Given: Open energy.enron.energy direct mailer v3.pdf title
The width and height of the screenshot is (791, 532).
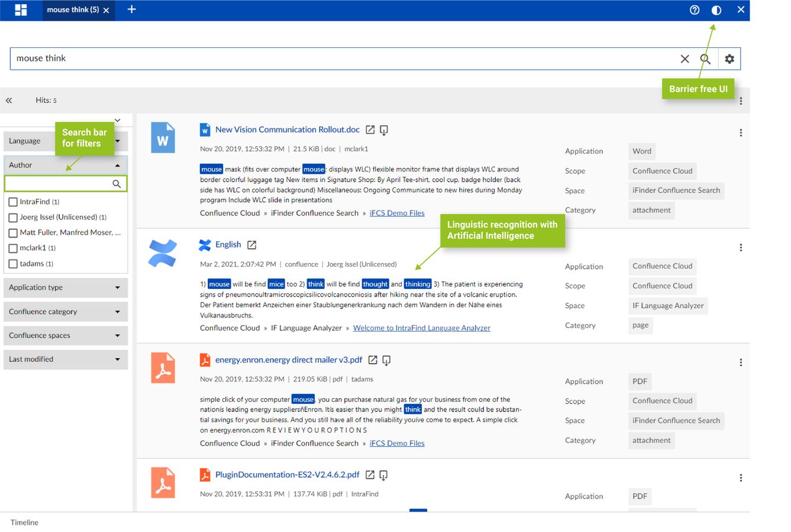Looking at the screenshot, I should pyautogui.click(x=289, y=359).
